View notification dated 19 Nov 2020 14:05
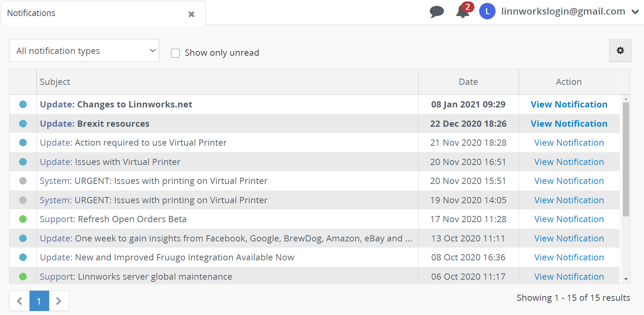Screen dimensions: 644x315 click(x=569, y=200)
